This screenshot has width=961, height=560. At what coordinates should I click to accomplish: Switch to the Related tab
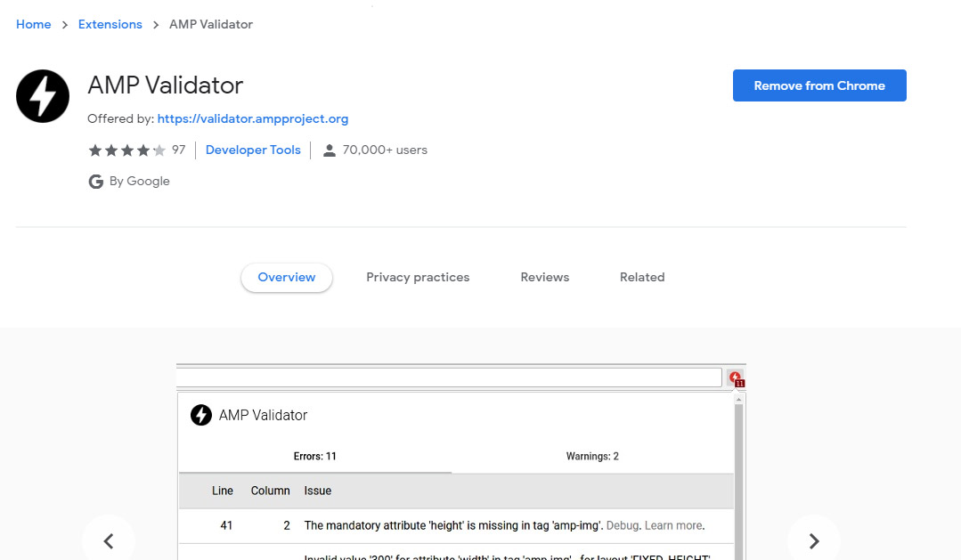click(642, 278)
